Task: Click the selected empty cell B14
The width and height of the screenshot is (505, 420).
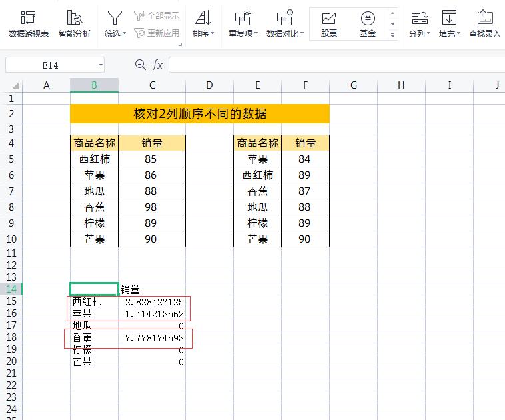Action: tap(94, 289)
